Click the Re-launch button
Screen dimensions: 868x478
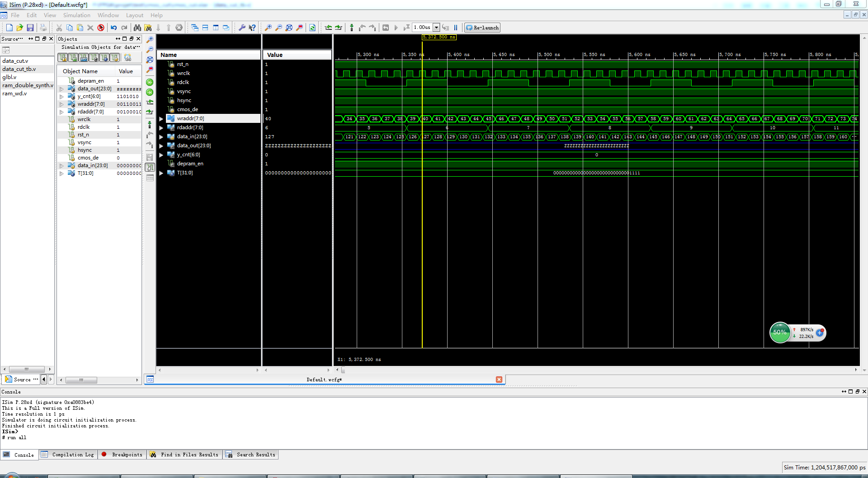pyautogui.click(x=482, y=28)
